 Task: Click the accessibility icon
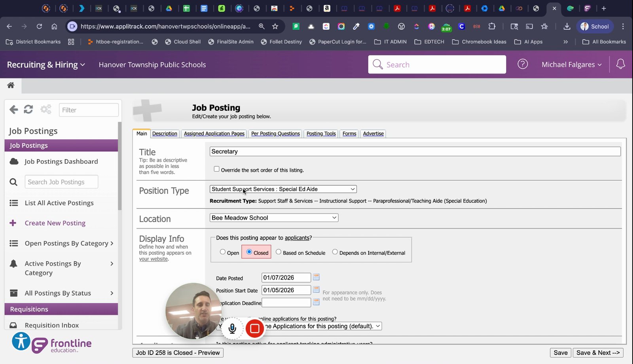point(21,341)
